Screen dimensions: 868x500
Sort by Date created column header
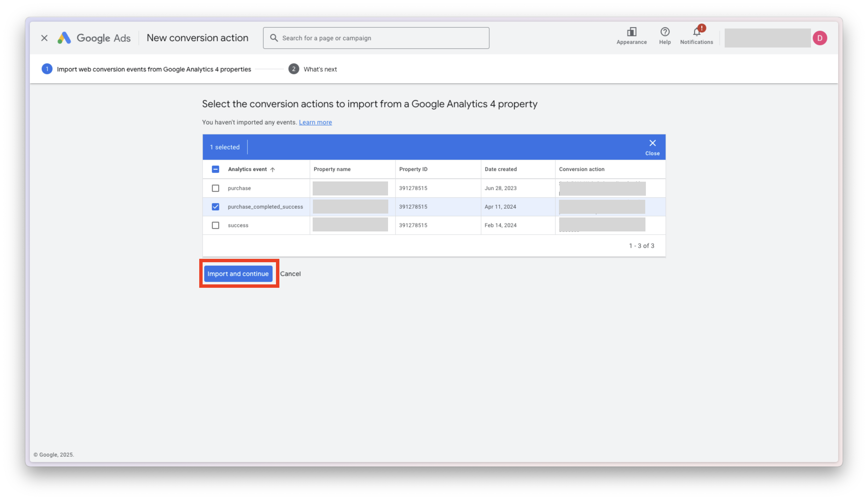(x=500, y=169)
